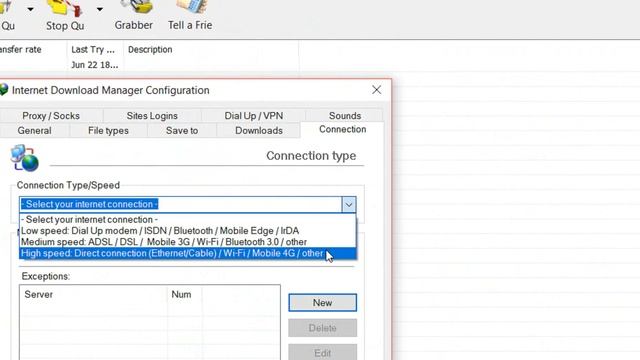
Task: Switch to the Dial Up / VPN tab
Action: point(253,116)
